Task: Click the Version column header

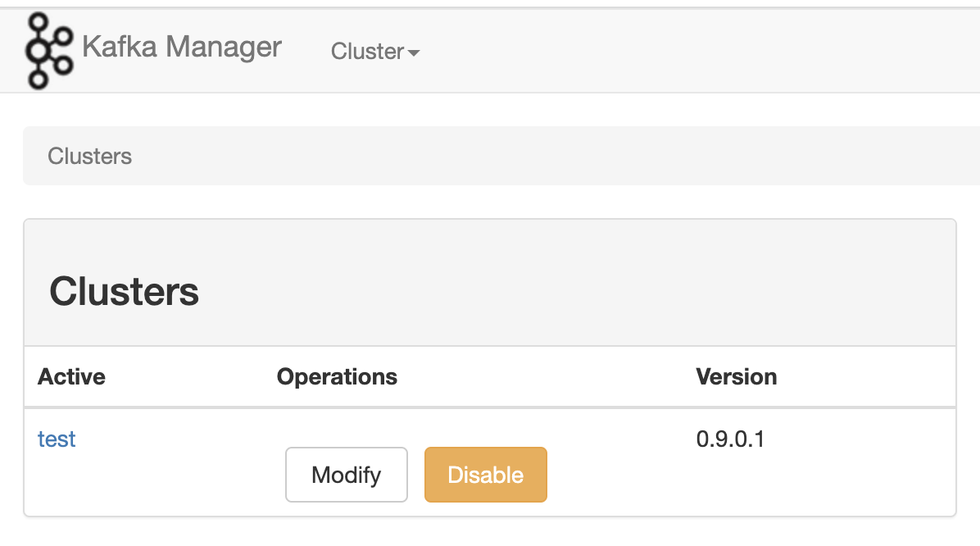Action: [x=736, y=376]
